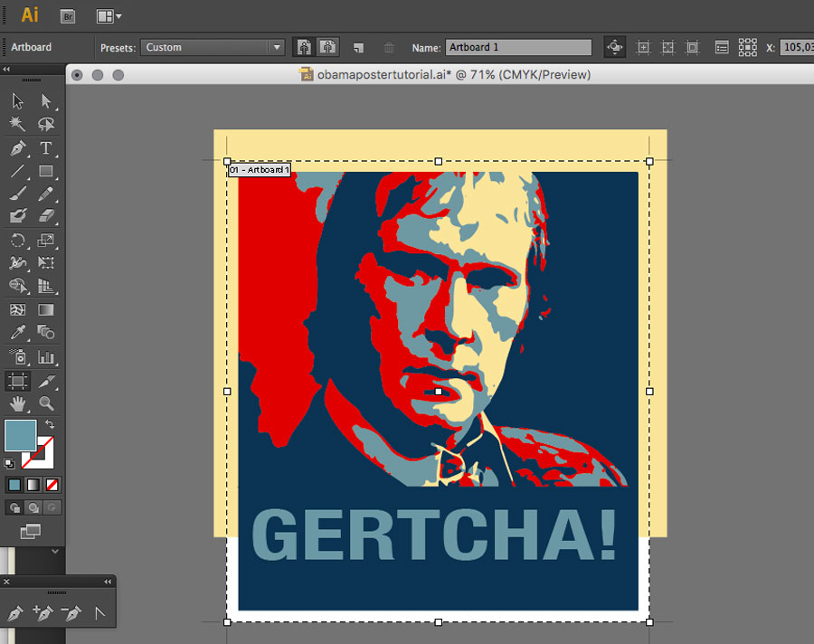Open the Arrange Documents dropdown

tap(109, 16)
